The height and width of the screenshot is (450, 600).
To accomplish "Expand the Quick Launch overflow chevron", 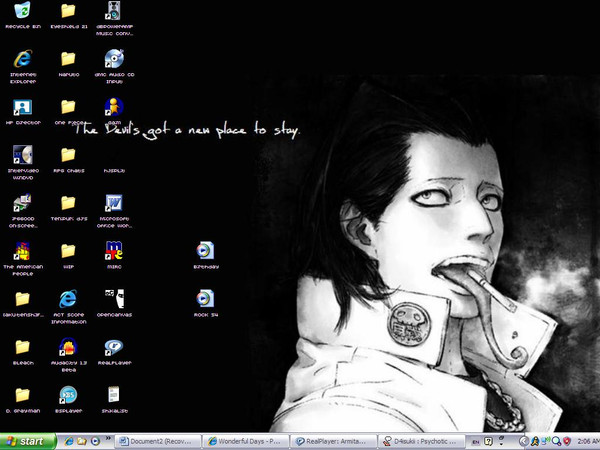I will click(x=108, y=438).
